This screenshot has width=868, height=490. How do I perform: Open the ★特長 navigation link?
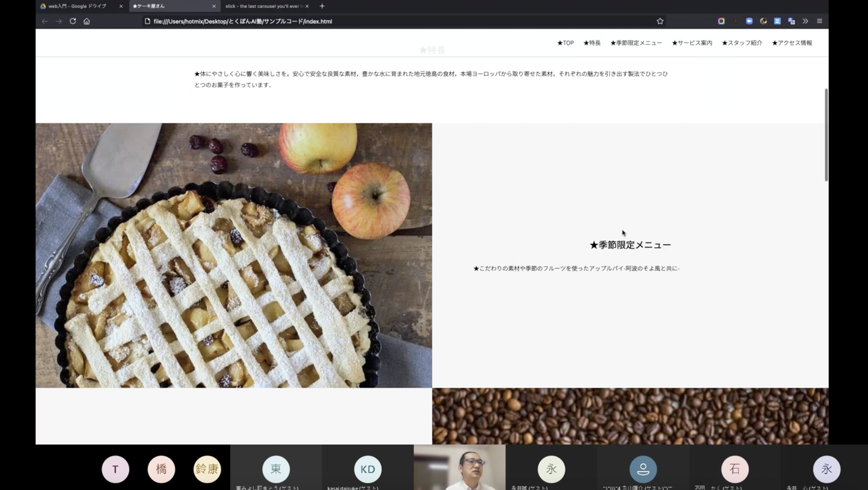(592, 43)
